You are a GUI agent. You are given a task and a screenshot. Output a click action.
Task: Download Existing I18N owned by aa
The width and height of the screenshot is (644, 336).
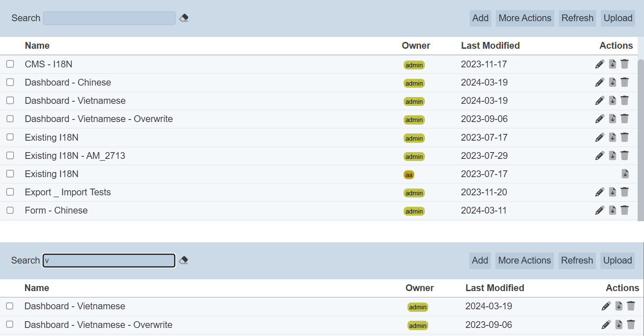(x=625, y=174)
